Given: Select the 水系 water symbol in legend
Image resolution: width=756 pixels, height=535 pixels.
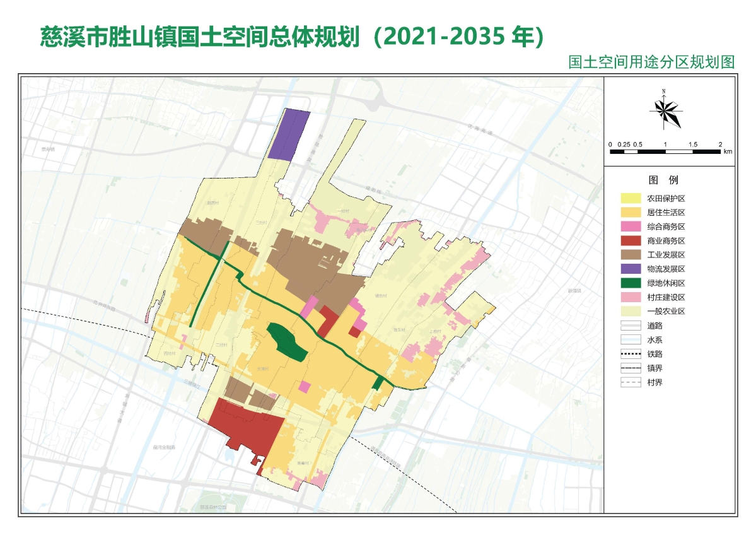Looking at the screenshot, I should [631, 339].
